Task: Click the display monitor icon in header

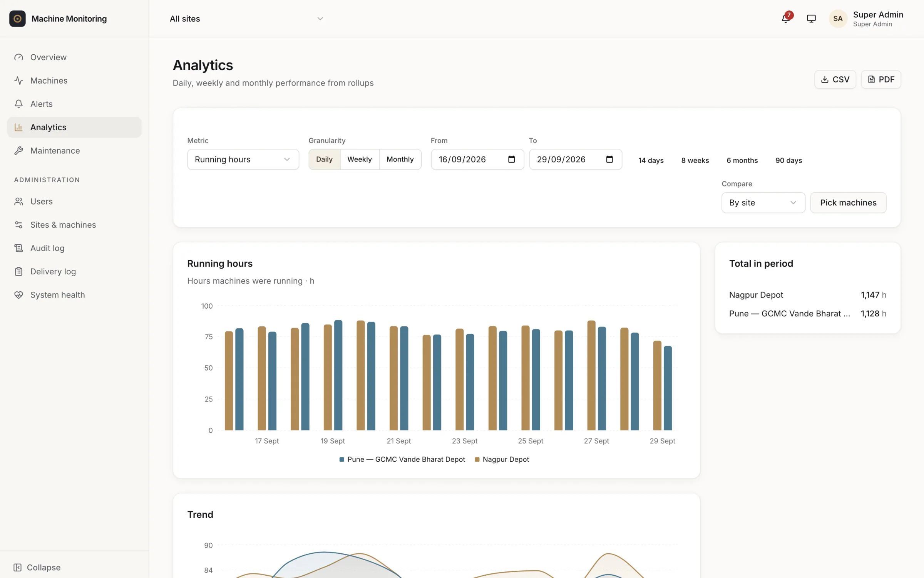Action: pyautogui.click(x=811, y=18)
